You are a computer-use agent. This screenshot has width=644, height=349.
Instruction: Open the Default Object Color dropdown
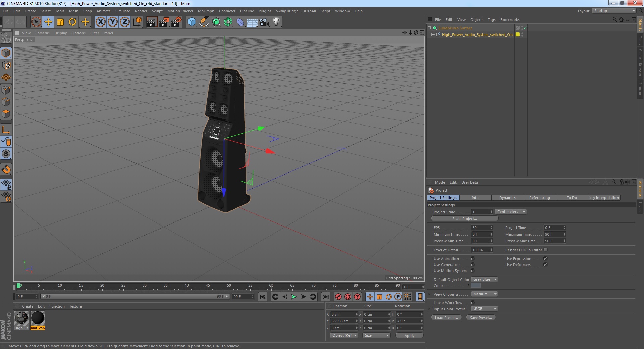(484, 279)
